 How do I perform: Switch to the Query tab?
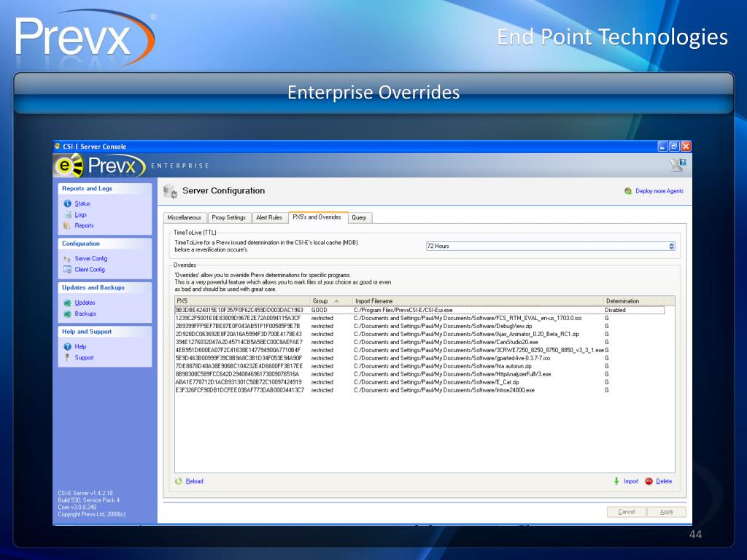click(x=359, y=217)
